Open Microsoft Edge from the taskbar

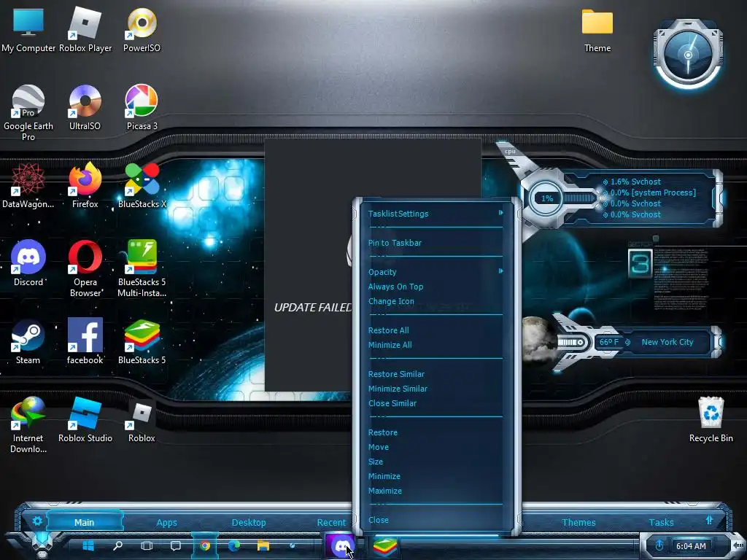pyautogui.click(x=234, y=545)
